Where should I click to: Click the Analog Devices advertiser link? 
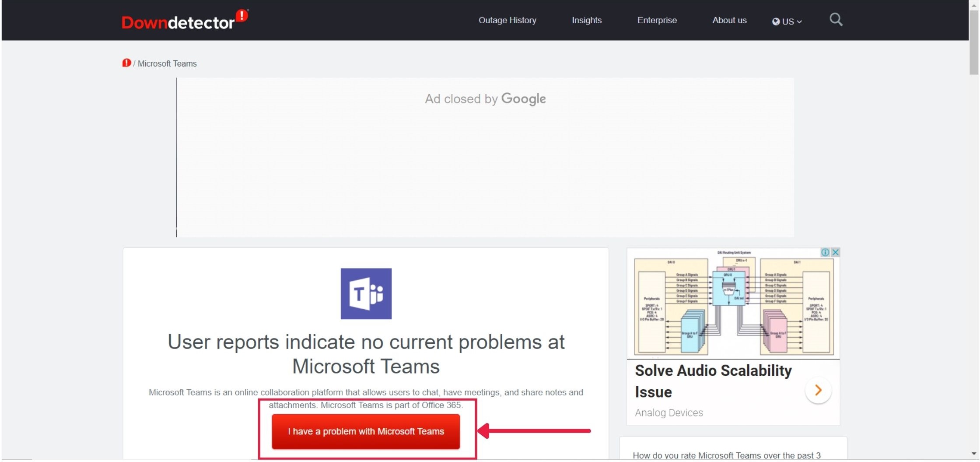pos(668,412)
